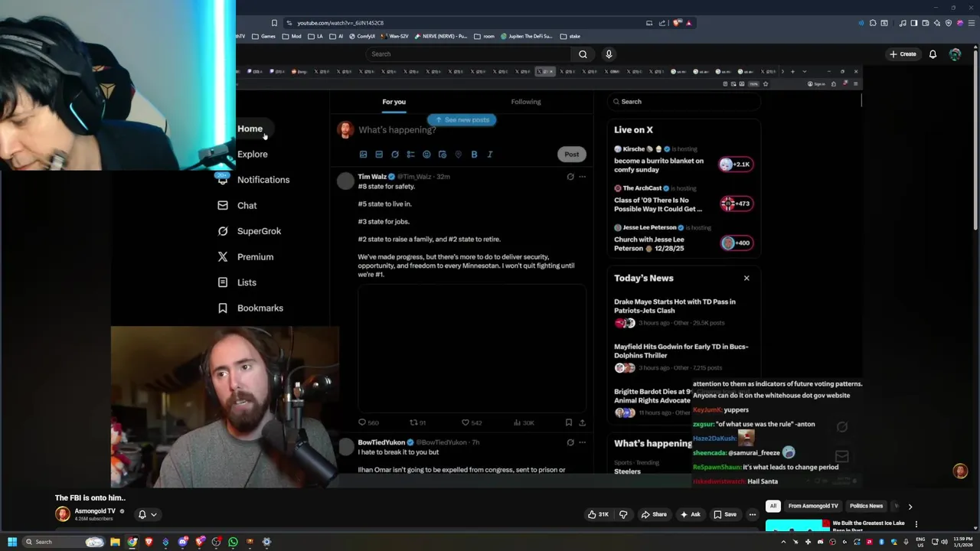Open options for the Ice Lake recommended video

pos(916,524)
